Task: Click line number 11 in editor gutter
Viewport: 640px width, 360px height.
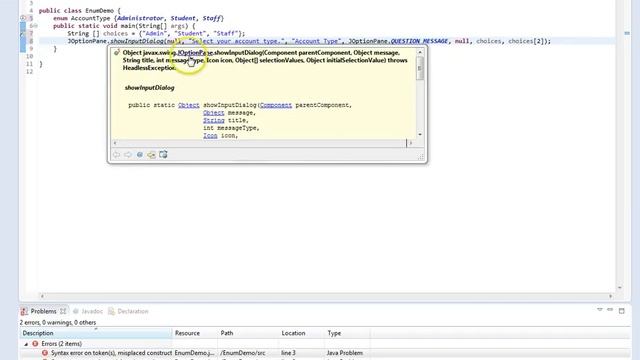Action: click(29, 64)
